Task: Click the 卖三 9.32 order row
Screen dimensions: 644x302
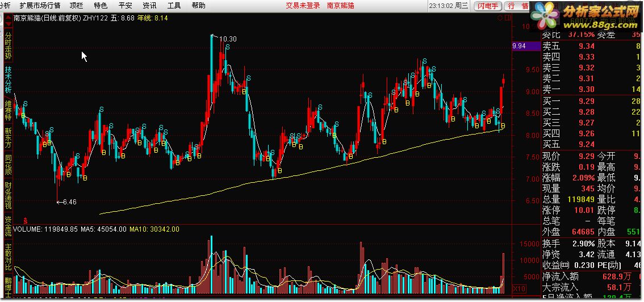Action: tap(592, 68)
